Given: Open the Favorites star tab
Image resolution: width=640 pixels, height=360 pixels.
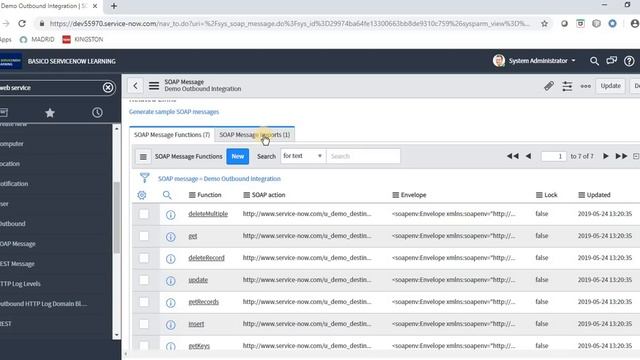Looking at the screenshot, I should (x=50, y=113).
